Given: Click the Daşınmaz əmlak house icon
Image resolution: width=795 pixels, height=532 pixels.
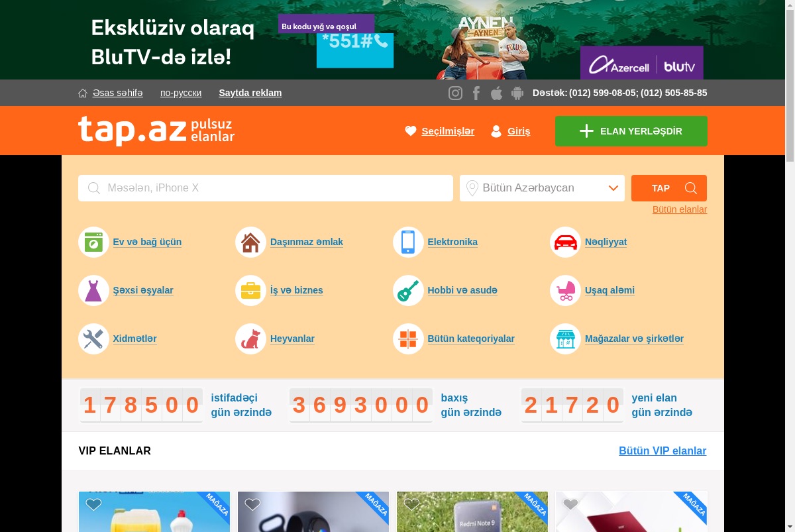Looking at the screenshot, I should point(250,242).
